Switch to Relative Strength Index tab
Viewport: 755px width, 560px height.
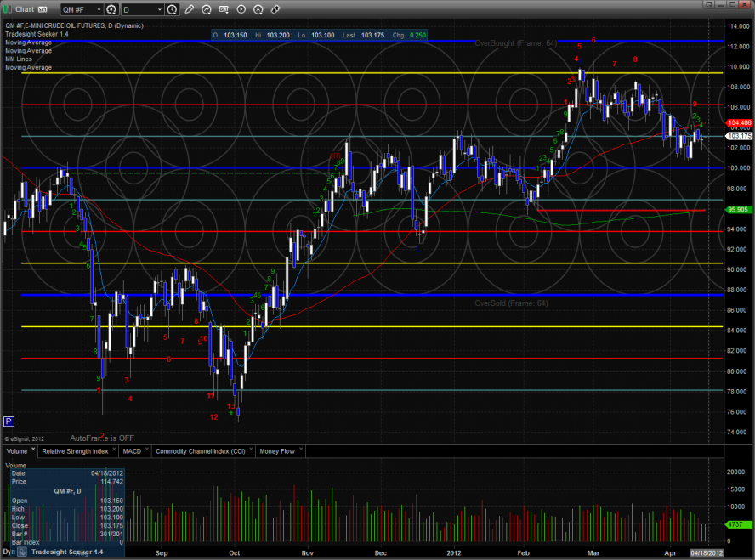point(75,451)
